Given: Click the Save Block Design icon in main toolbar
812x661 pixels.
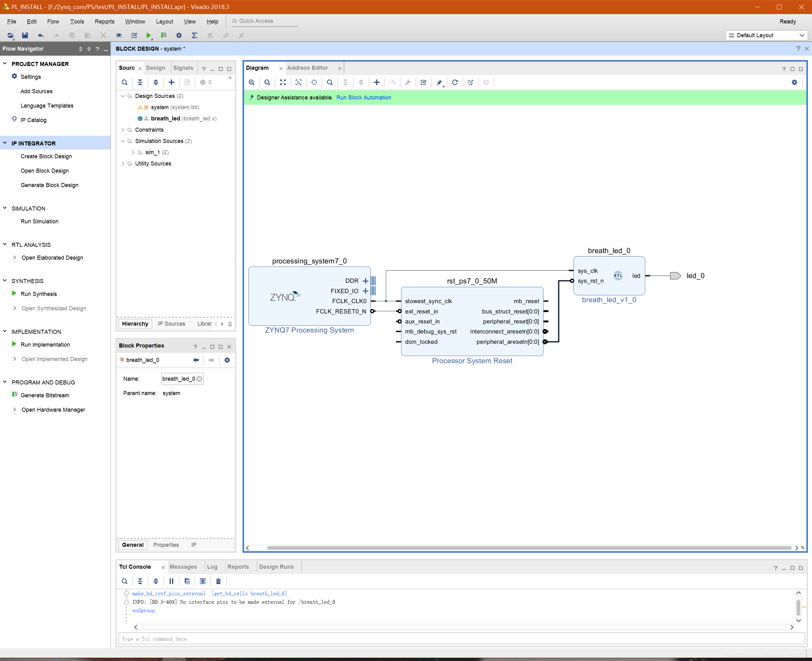Looking at the screenshot, I should [x=25, y=35].
